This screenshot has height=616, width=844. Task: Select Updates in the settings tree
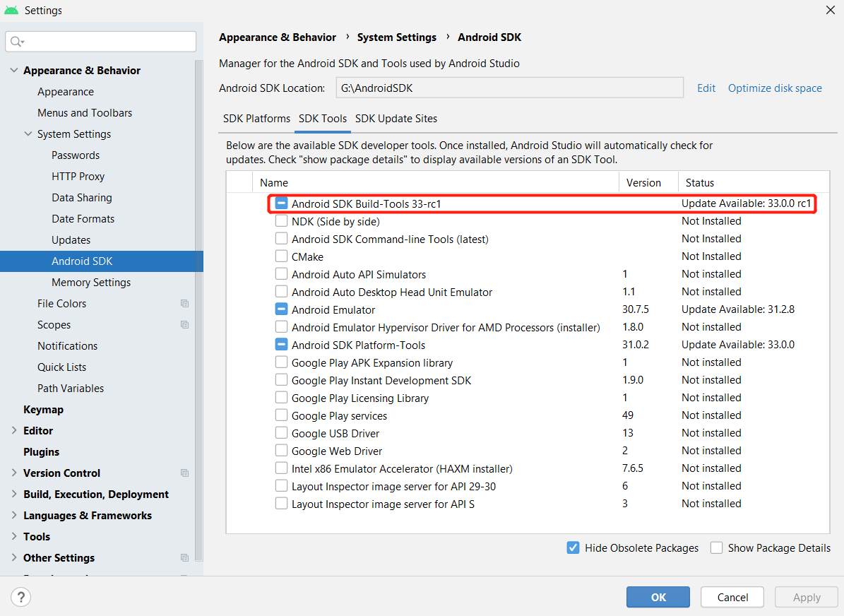pos(71,240)
